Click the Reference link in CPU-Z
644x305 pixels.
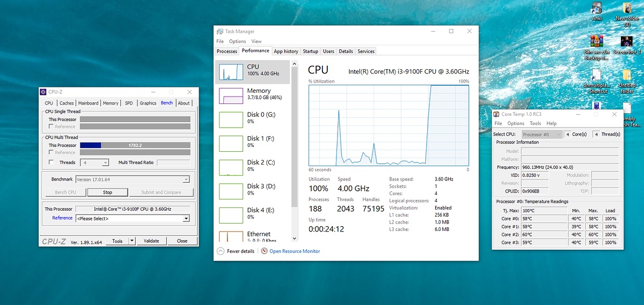[62, 218]
